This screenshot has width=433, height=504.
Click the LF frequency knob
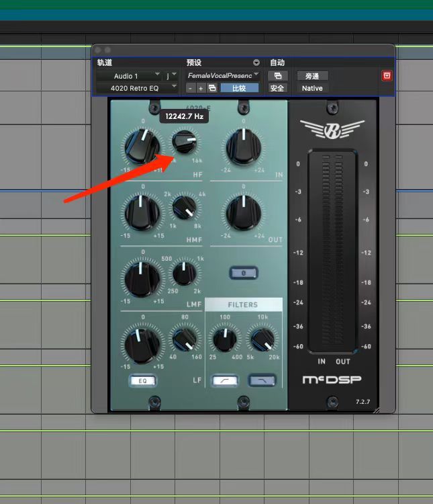(185, 339)
